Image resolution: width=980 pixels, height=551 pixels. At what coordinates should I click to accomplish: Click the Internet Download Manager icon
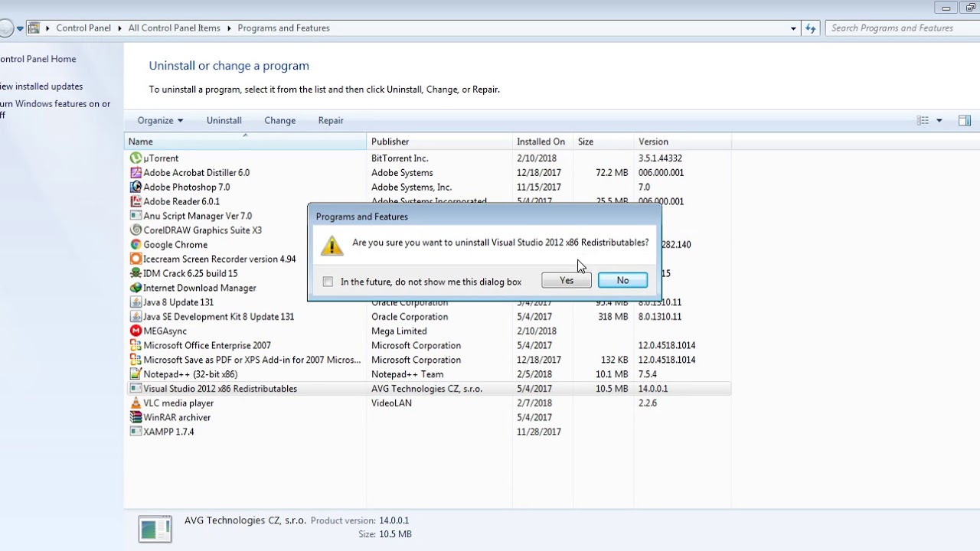[x=136, y=288]
